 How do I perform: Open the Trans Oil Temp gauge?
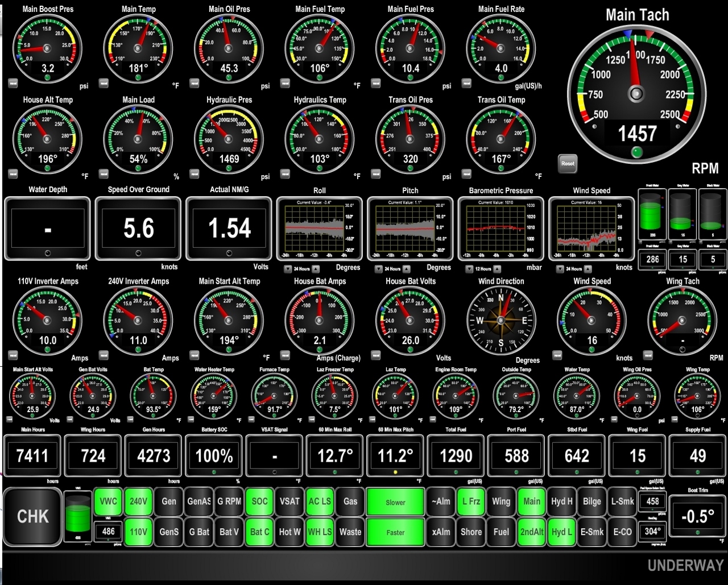coord(500,139)
